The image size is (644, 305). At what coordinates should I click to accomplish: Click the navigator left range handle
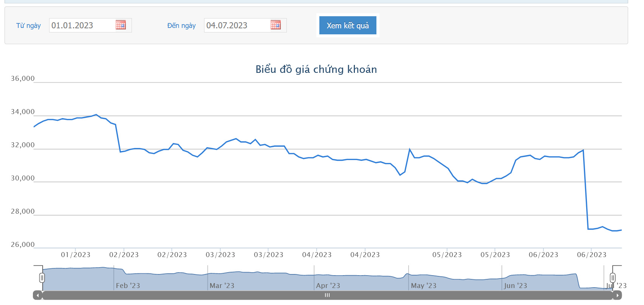(42, 278)
